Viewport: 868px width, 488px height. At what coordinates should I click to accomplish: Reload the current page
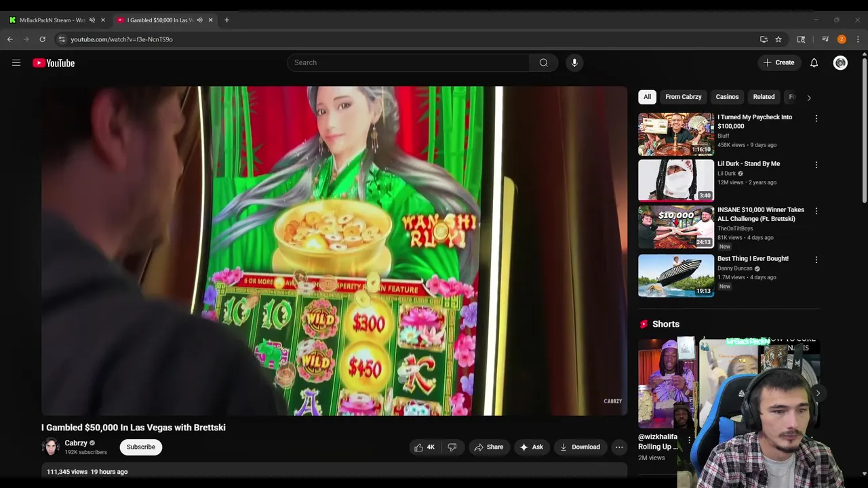(x=42, y=39)
